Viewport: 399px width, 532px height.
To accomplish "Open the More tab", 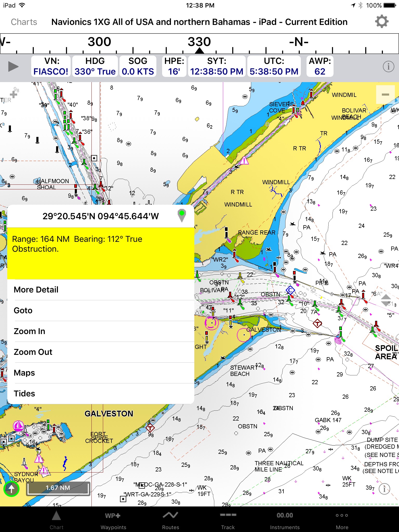I will tap(342, 520).
